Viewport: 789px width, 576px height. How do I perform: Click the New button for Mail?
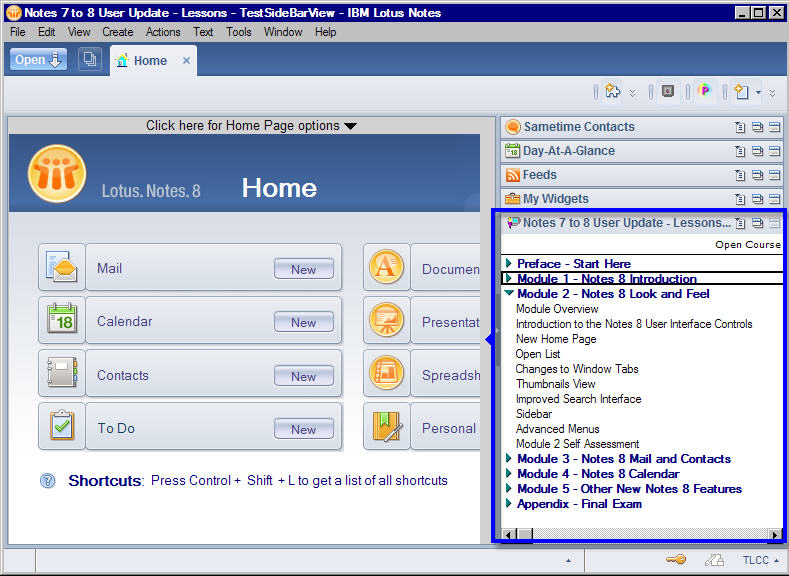coord(304,269)
